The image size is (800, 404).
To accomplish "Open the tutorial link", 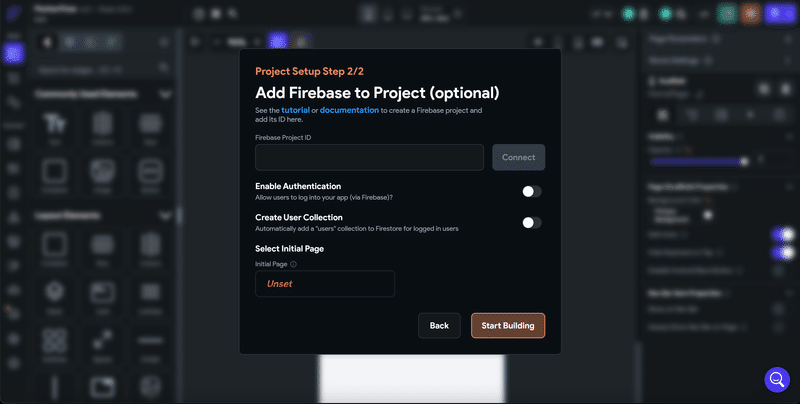I will click(295, 110).
